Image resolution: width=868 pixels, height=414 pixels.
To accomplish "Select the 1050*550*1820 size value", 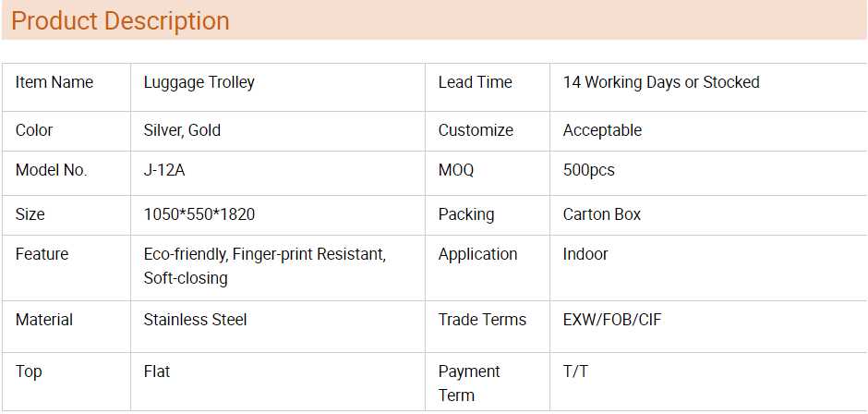I will click(x=199, y=214).
